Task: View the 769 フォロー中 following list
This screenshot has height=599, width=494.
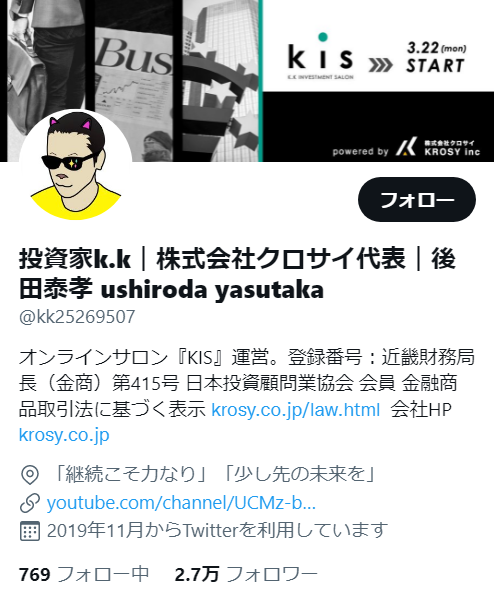Action: 84,574
